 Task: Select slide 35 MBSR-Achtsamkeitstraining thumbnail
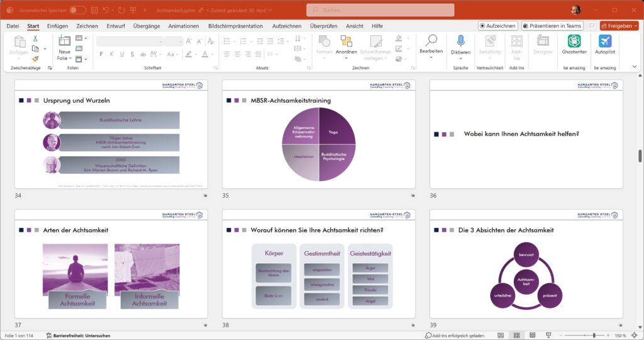[x=318, y=134]
